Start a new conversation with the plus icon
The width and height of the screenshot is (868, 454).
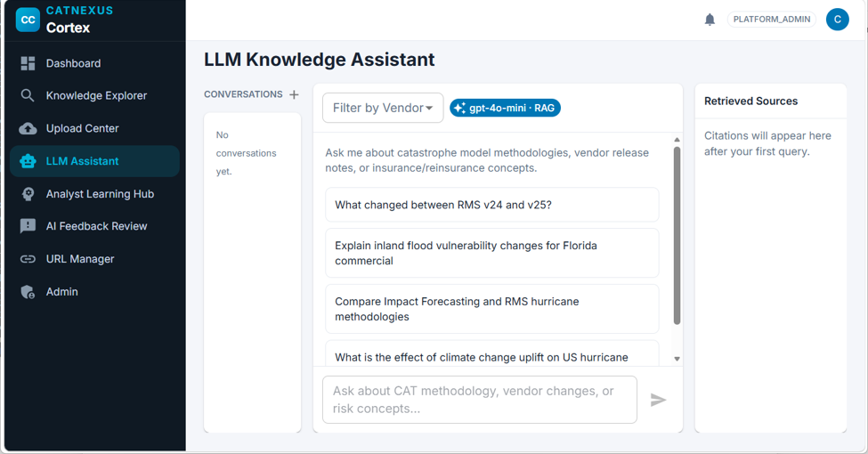point(294,94)
